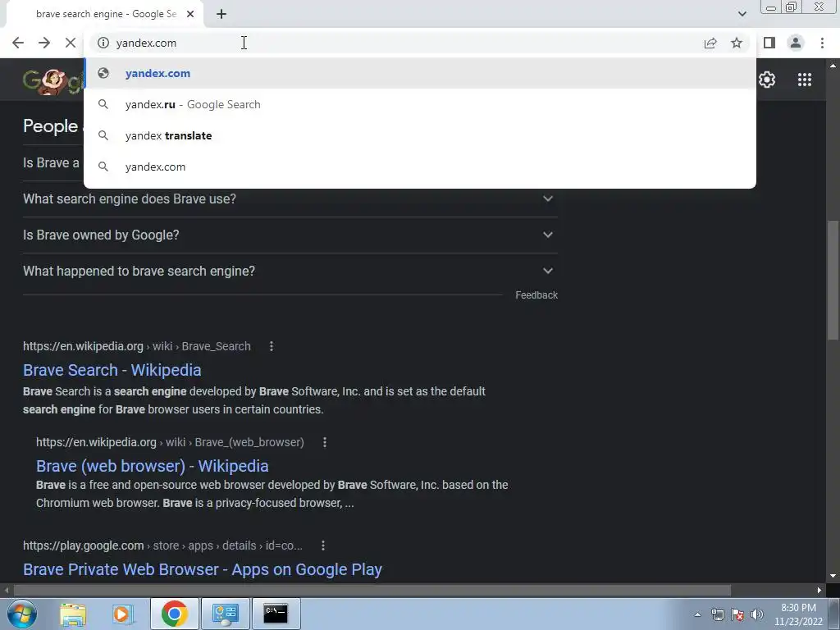Screen dimensions: 840x630
Task: Open options for play.google.com result
Action: pos(323,546)
